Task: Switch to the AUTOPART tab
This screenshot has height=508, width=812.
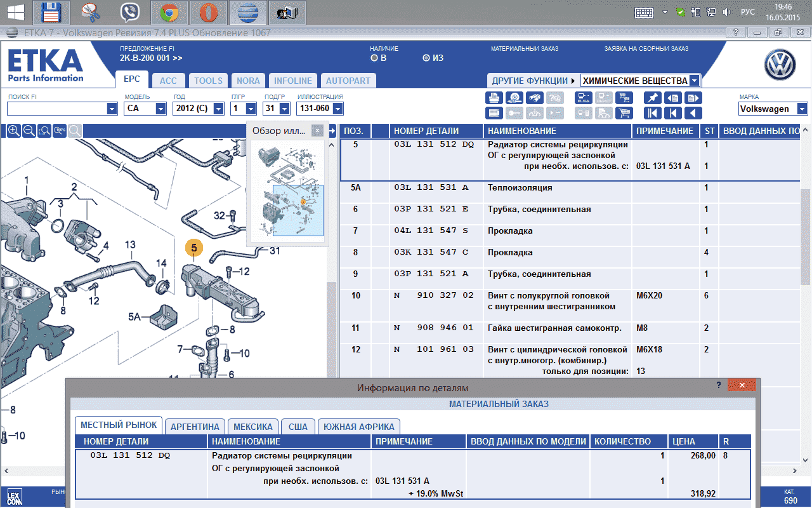Action: 348,81
